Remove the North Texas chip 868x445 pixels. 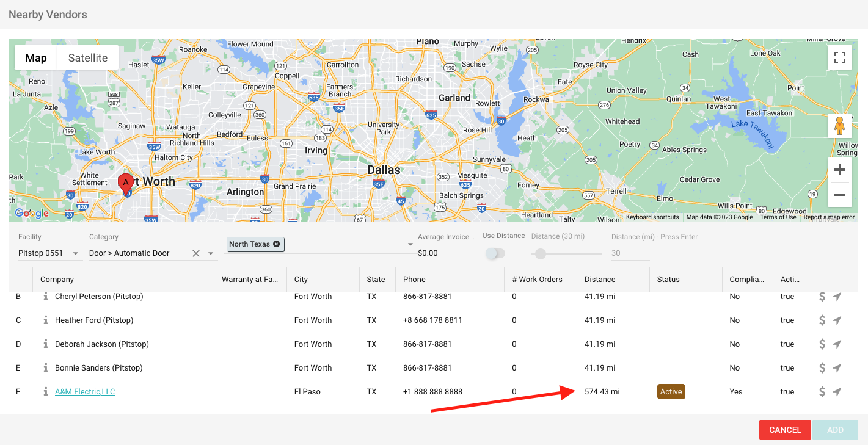[276, 244]
